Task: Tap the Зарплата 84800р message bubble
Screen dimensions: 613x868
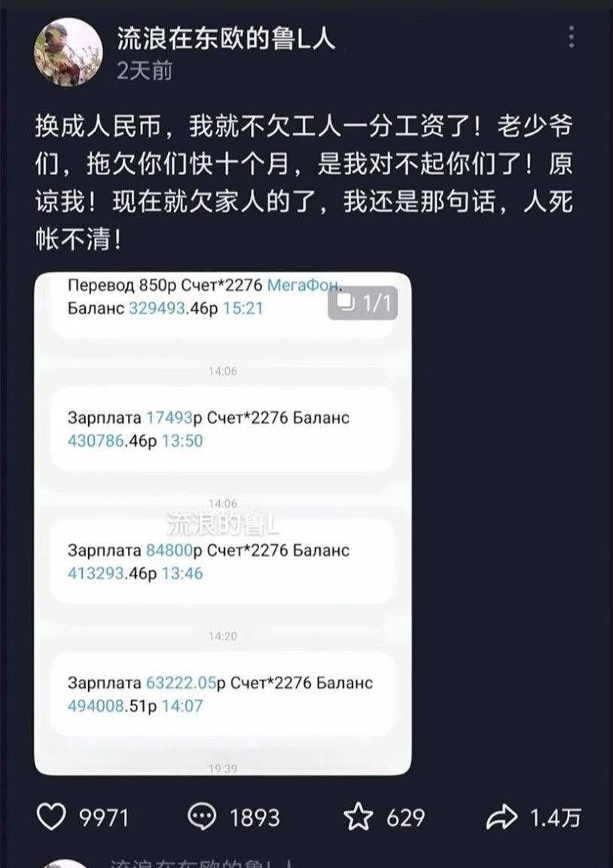Action: tap(222, 562)
